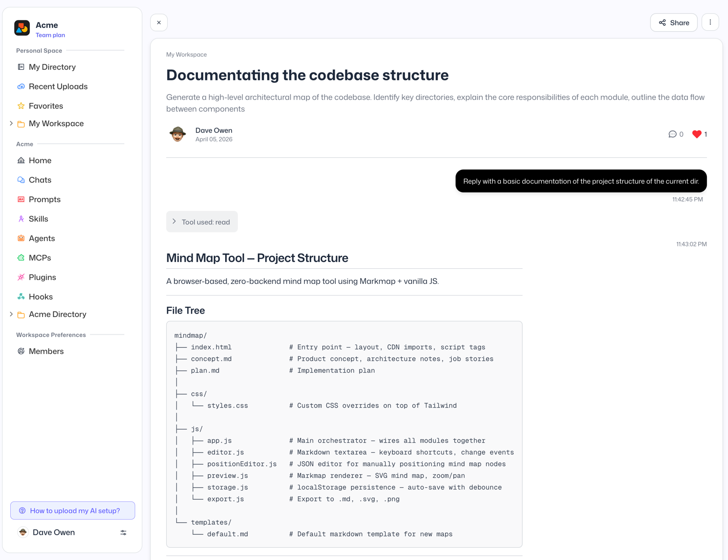The image size is (728, 560).
Task: Click the Members icon
Action: [x=21, y=351]
